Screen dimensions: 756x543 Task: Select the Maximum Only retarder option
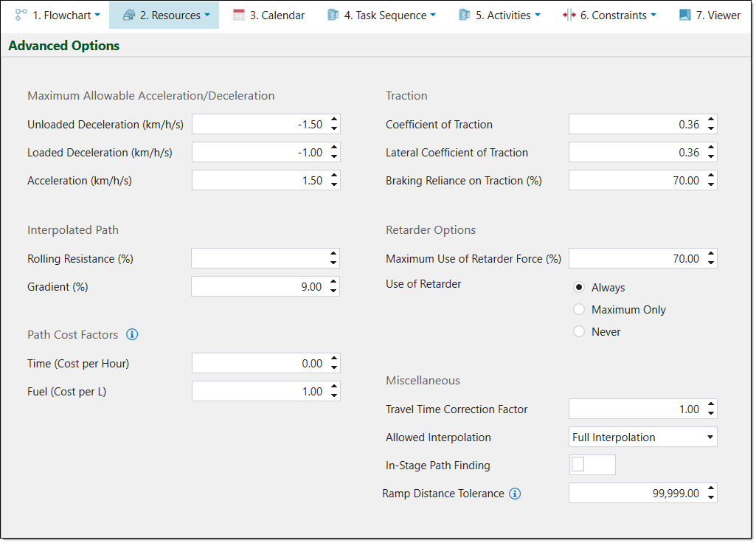point(579,309)
